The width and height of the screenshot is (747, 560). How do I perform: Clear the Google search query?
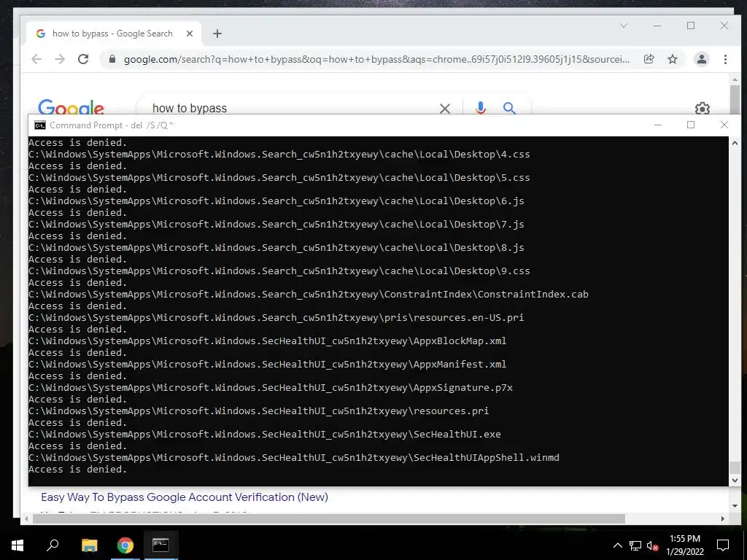coord(445,109)
